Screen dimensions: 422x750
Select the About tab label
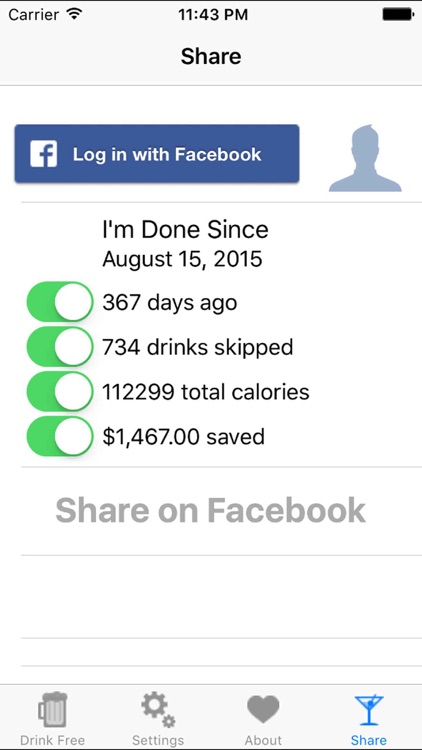tap(263, 740)
